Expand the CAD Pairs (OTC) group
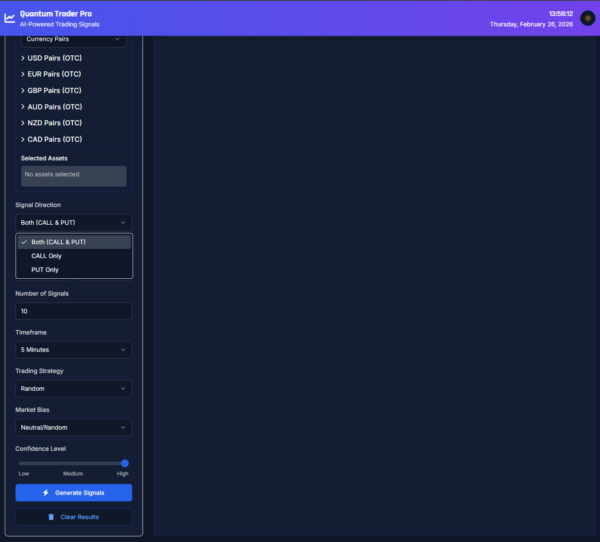Viewport: 600px width, 542px height. [54, 139]
